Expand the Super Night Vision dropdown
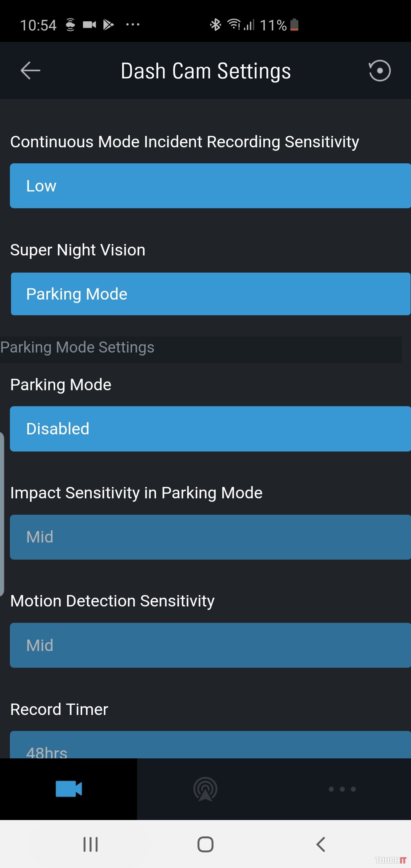Image resolution: width=411 pixels, height=868 pixels. point(210,294)
